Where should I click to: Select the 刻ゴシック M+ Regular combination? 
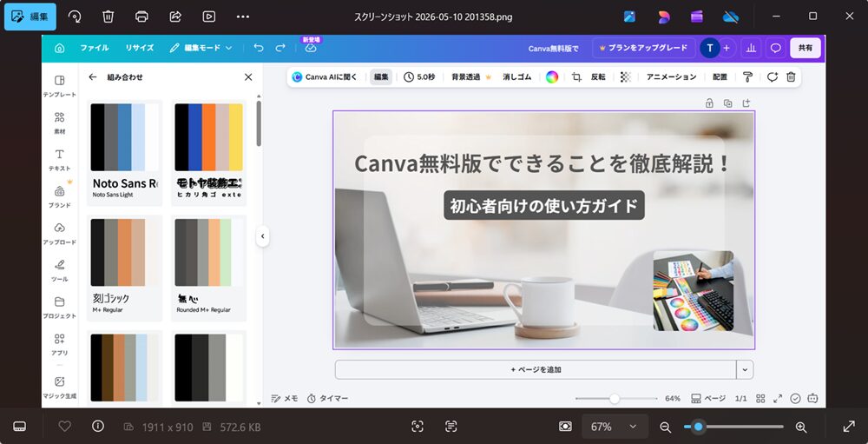click(124, 268)
